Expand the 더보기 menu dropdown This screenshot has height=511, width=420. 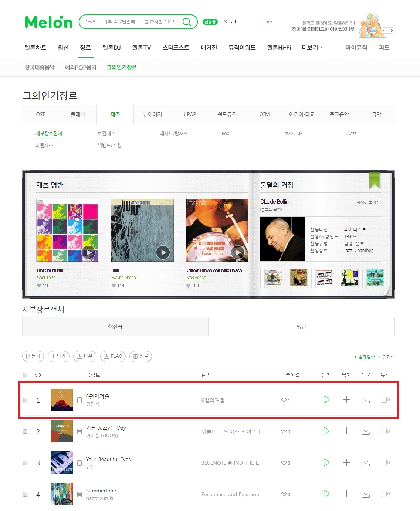(312, 48)
